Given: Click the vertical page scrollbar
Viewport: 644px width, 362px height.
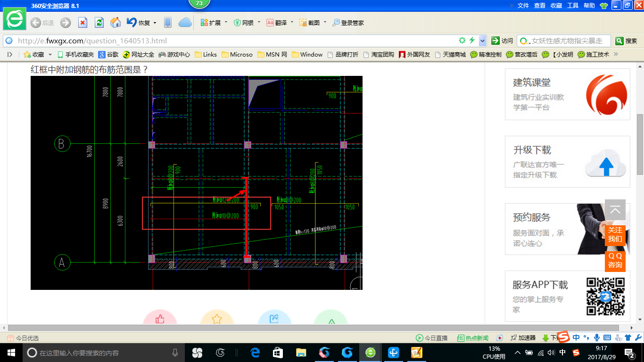Looking at the screenshot, I should click(x=640, y=144).
